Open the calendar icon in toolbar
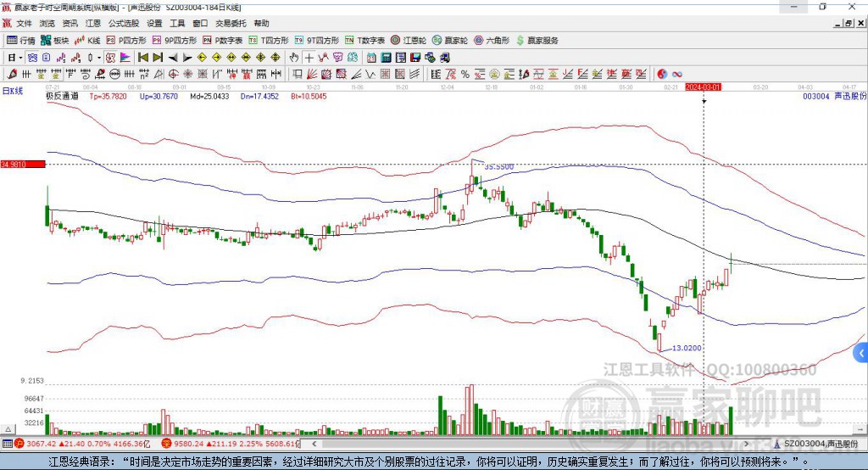The width and height of the screenshot is (868, 470). 371,57
